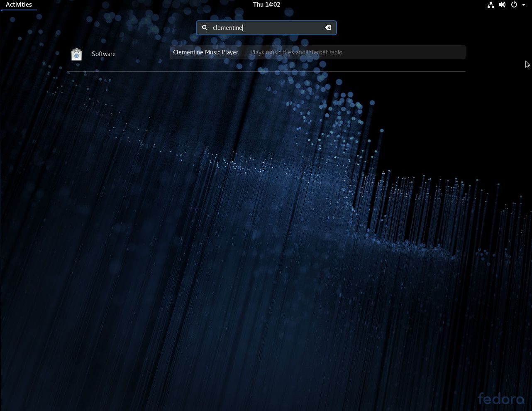Open the Software shopping bag icon
The width and height of the screenshot is (532, 411).
(76, 54)
